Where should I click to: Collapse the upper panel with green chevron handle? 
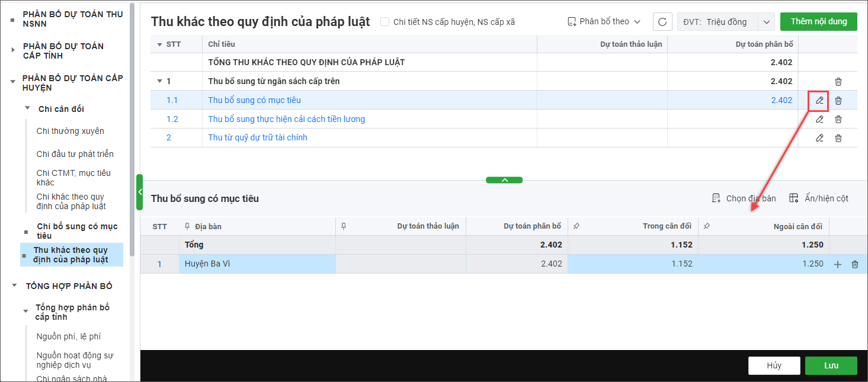coord(504,180)
